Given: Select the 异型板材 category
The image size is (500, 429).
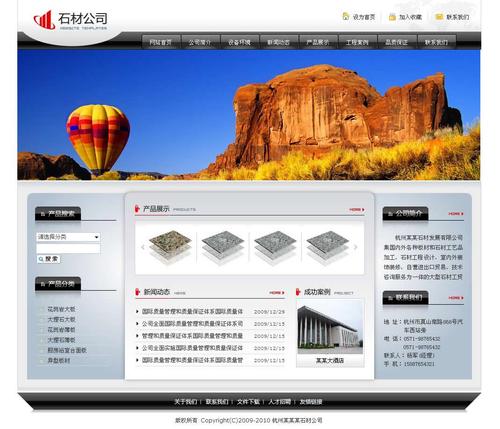Looking at the screenshot, I should [x=59, y=361].
